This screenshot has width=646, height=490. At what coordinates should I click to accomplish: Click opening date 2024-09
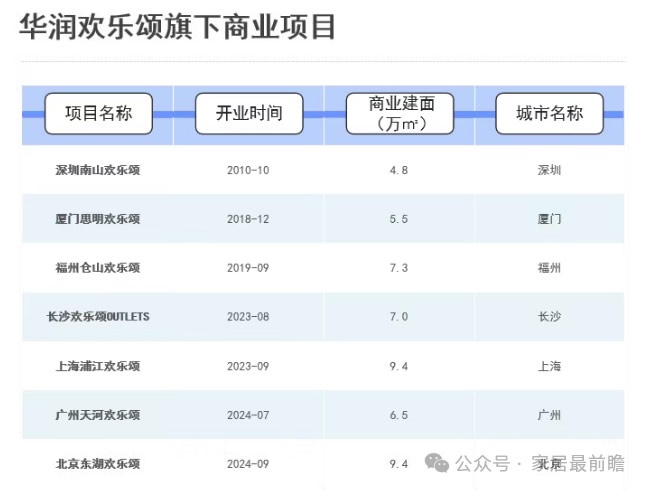tap(248, 464)
